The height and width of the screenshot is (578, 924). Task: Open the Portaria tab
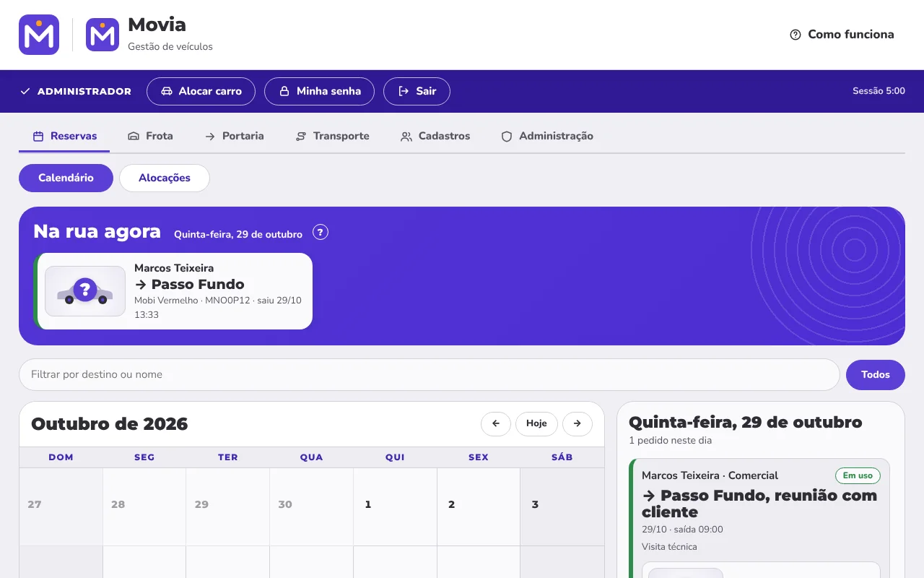pos(234,136)
